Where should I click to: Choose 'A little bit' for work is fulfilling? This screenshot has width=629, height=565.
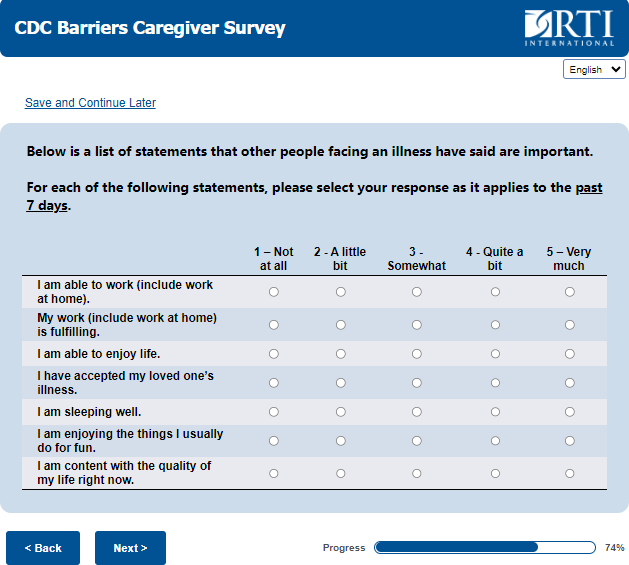coord(341,325)
